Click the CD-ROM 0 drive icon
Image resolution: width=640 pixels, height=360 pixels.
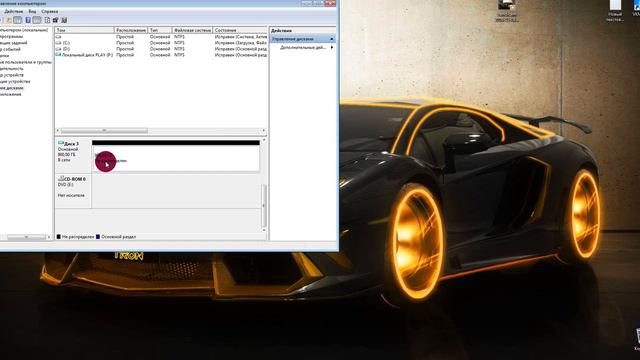tap(62, 179)
